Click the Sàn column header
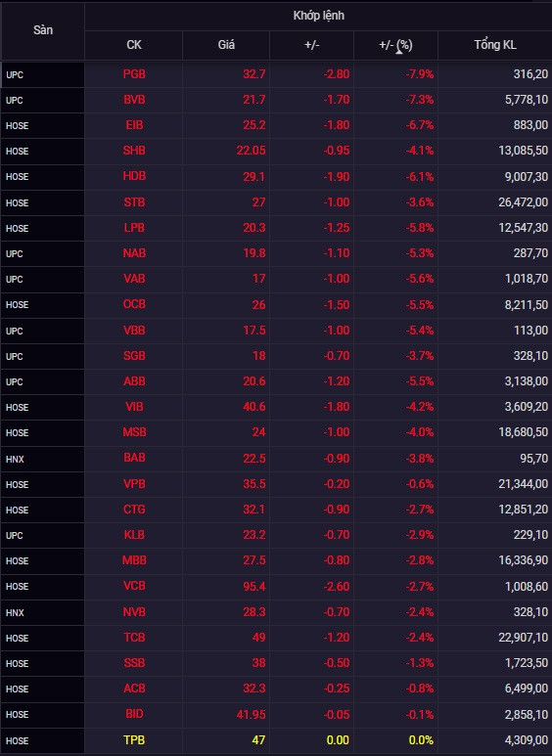Image resolution: width=552 pixels, height=756 pixels. click(x=42, y=30)
